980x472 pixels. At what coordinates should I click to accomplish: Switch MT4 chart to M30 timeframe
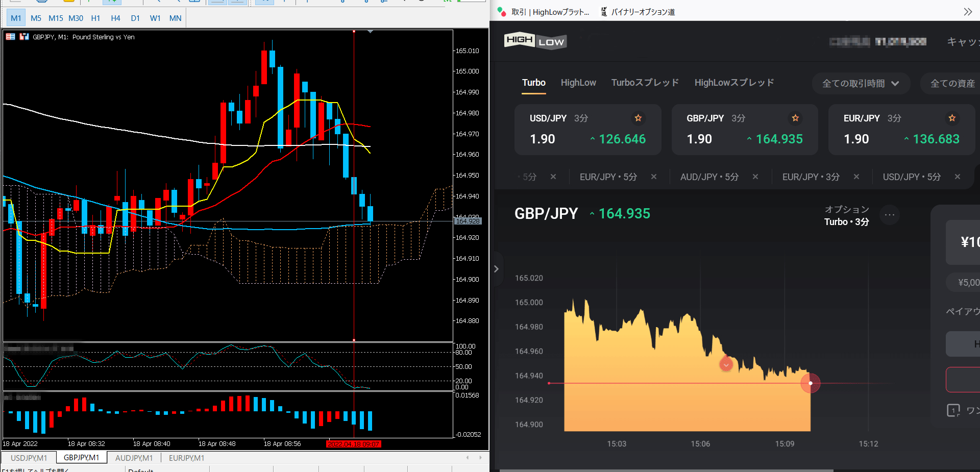tap(76, 18)
